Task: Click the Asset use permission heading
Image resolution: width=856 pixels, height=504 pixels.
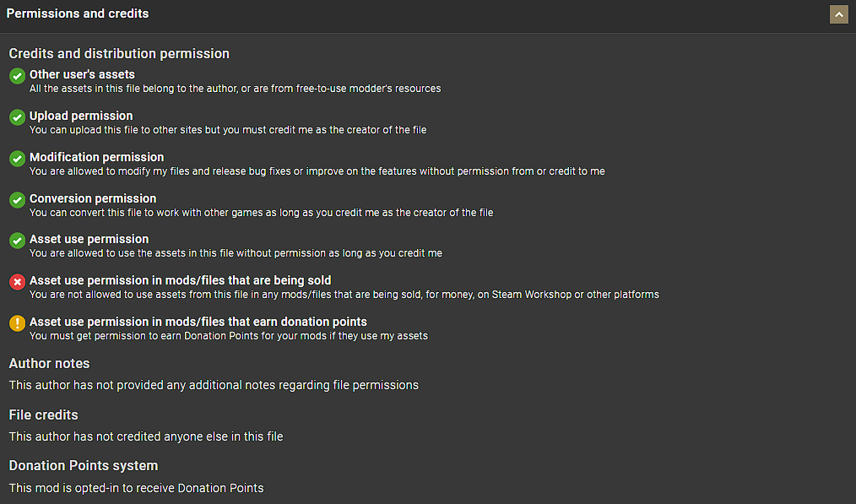Action: click(89, 239)
